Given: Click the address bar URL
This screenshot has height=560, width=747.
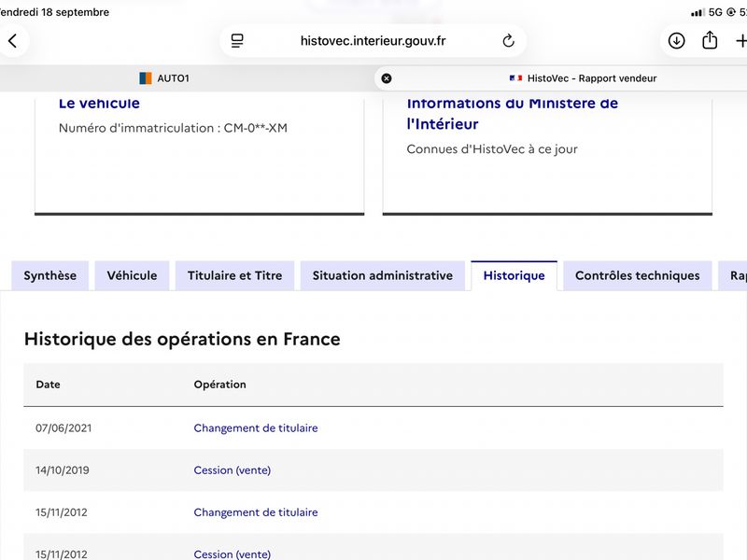Looking at the screenshot, I should [x=373, y=41].
